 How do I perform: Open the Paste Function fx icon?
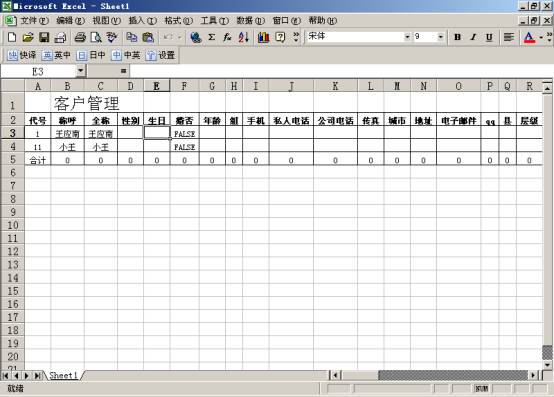(227, 37)
